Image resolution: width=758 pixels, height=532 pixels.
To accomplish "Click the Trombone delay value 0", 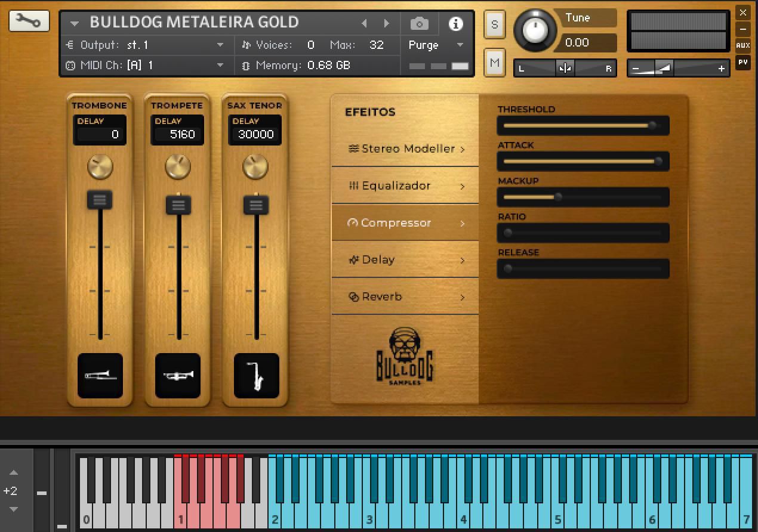I will pyautogui.click(x=100, y=134).
